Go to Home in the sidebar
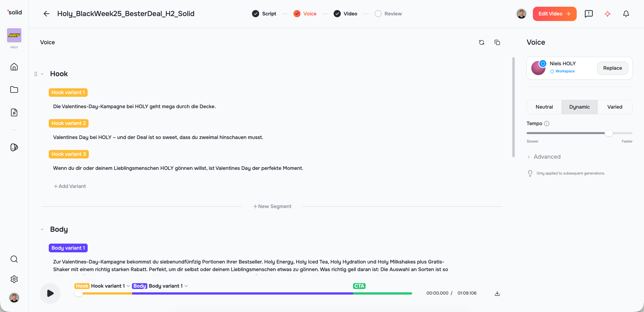 14,67
